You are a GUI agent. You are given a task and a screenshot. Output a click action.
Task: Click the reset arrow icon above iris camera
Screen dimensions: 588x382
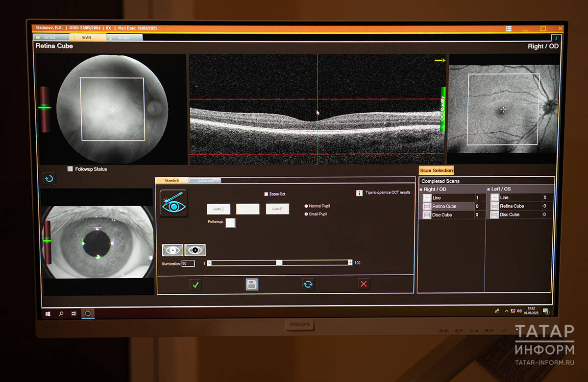(49, 179)
